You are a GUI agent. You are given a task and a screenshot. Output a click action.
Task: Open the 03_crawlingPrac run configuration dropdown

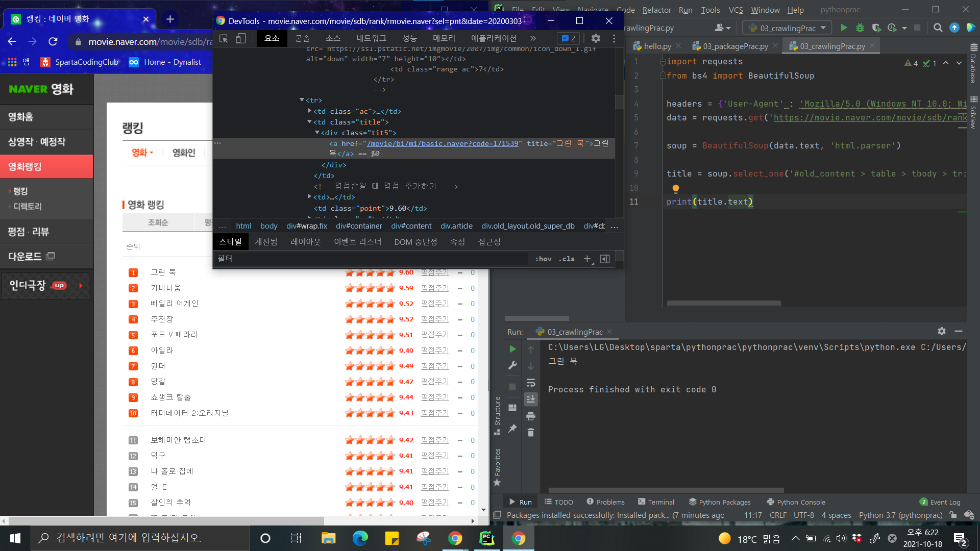click(x=787, y=28)
